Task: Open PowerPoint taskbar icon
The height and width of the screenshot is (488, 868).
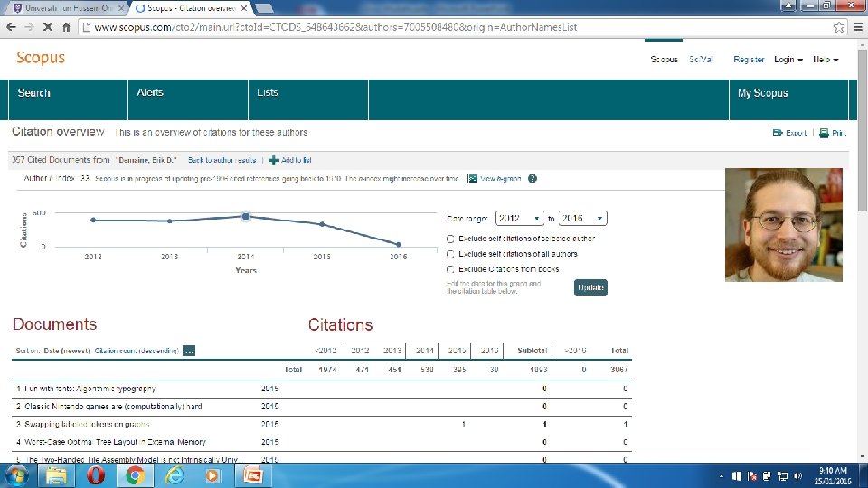Action: click(x=253, y=476)
